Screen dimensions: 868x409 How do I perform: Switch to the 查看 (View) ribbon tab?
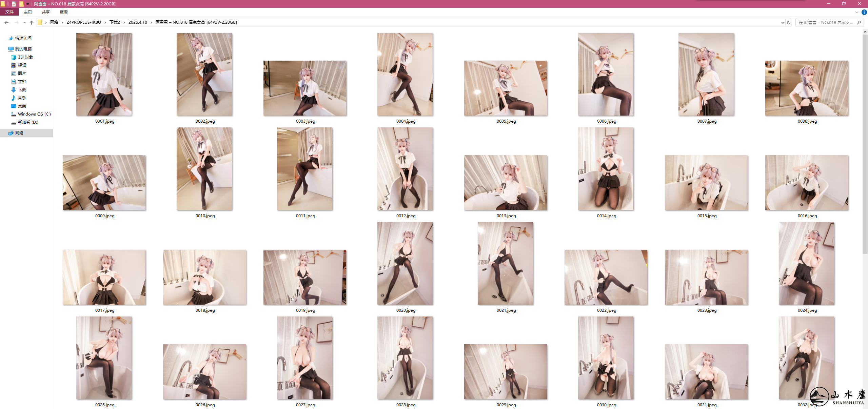(x=63, y=12)
